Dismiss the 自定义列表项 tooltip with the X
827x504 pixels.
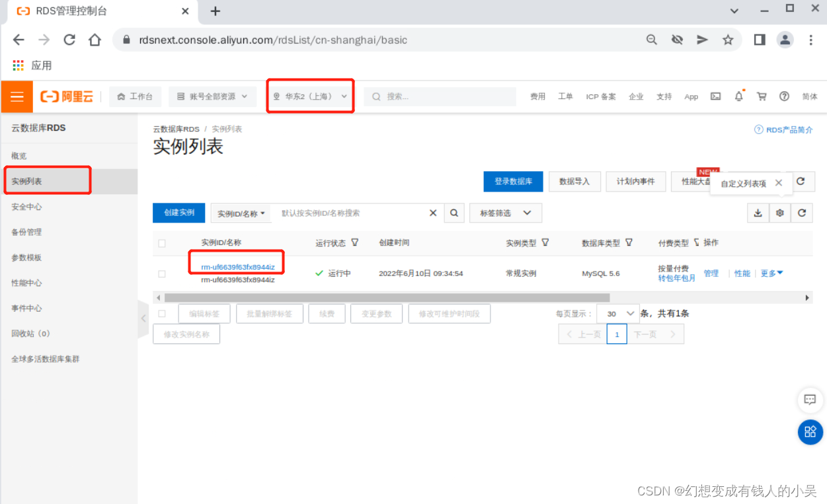(779, 183)
